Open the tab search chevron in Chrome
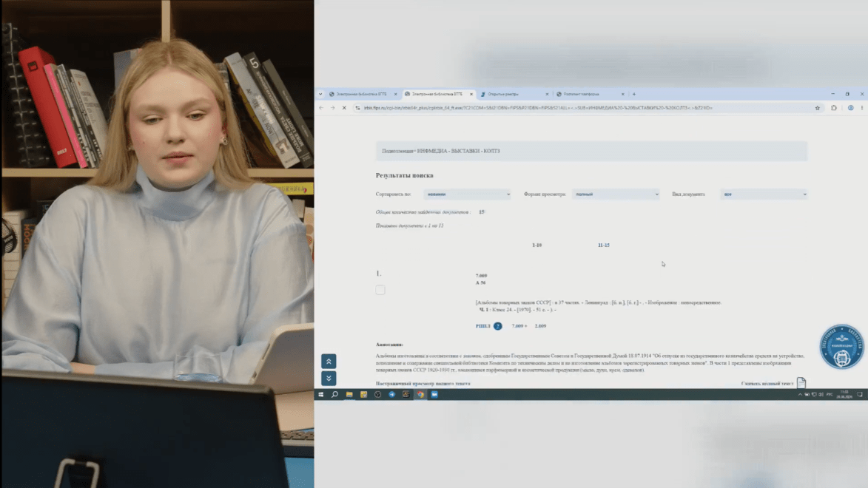The height and width of the screenshot is (488, 868). click(x=320, y=94)
